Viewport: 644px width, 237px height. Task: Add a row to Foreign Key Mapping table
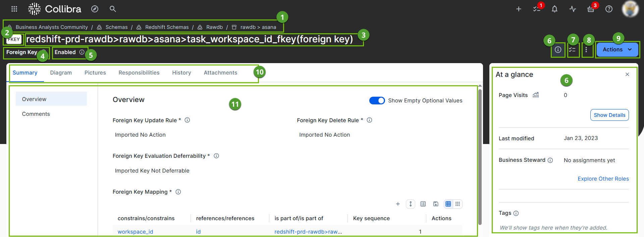point(398,204)
